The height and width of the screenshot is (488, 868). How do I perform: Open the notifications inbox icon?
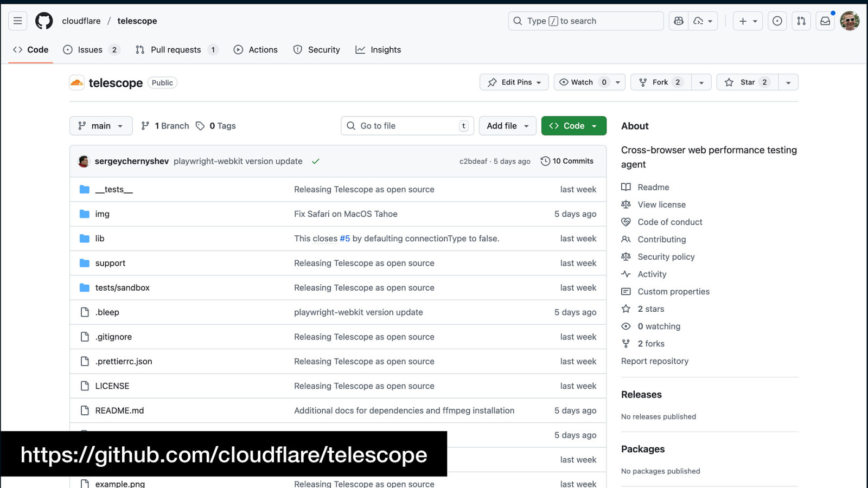(x=825, y=21)
